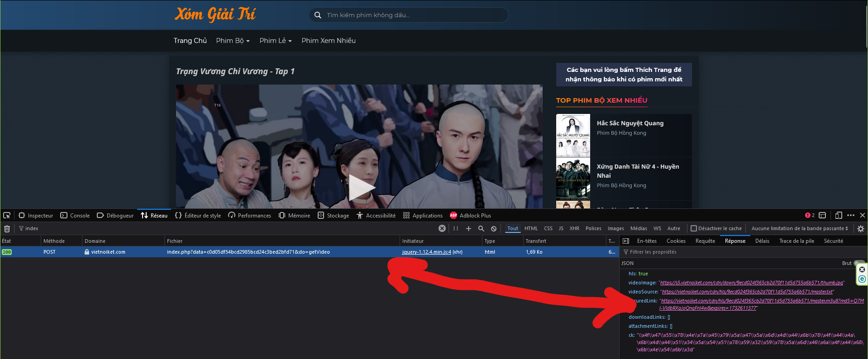Image resolution: width=868 pixels, height=359 pixels.
Task: Toggle the WS request filter
Action: [658, 229]
